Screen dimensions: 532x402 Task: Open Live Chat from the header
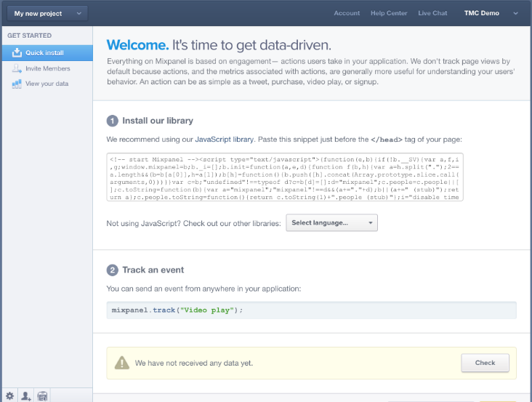[432, 13]
